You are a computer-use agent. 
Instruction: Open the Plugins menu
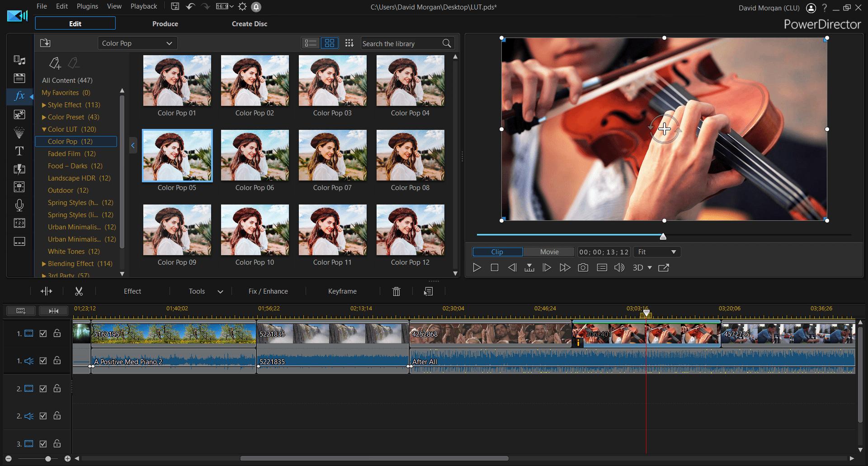coord(87,6)
